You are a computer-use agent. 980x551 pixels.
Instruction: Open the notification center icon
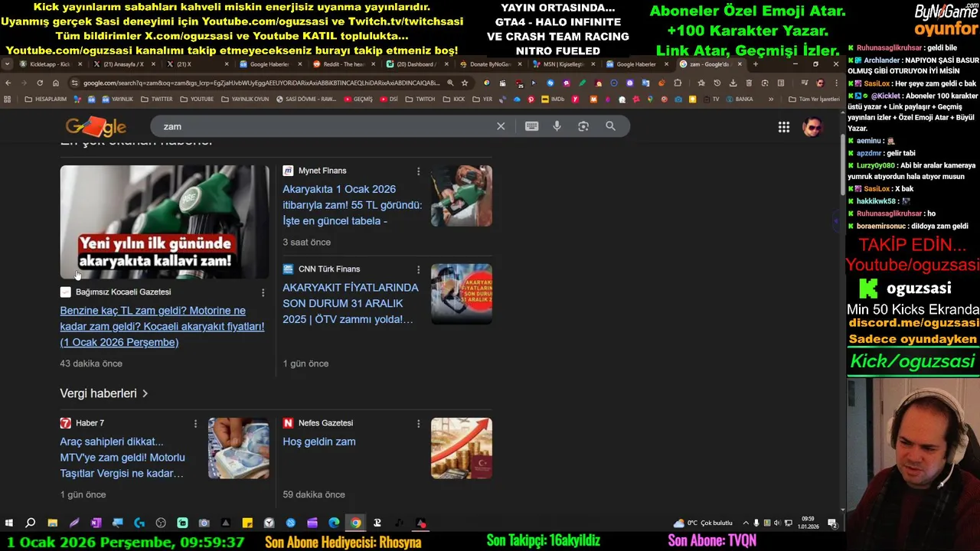click(x=832, y=523)
